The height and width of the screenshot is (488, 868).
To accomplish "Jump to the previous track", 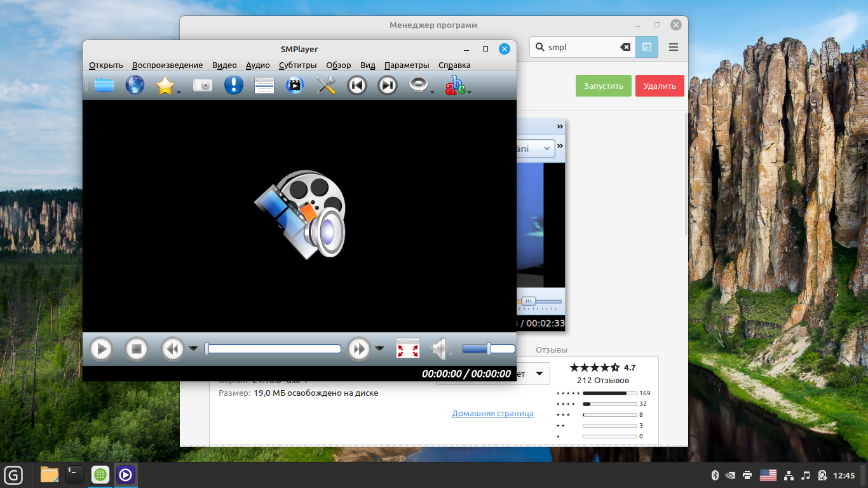I will coord(357,85).
